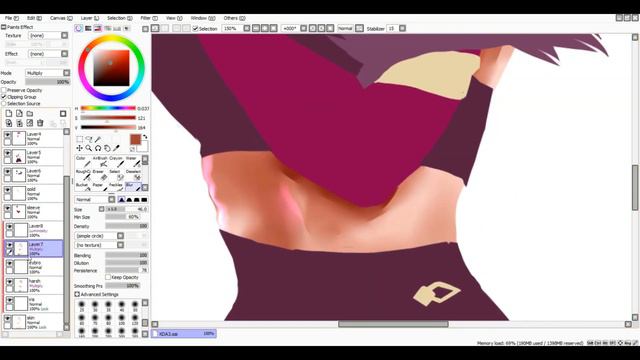The height and width of the screenshot is (360, 640).
Task: Enable Selection Source checkbox
Action: [x=4, y=104]
